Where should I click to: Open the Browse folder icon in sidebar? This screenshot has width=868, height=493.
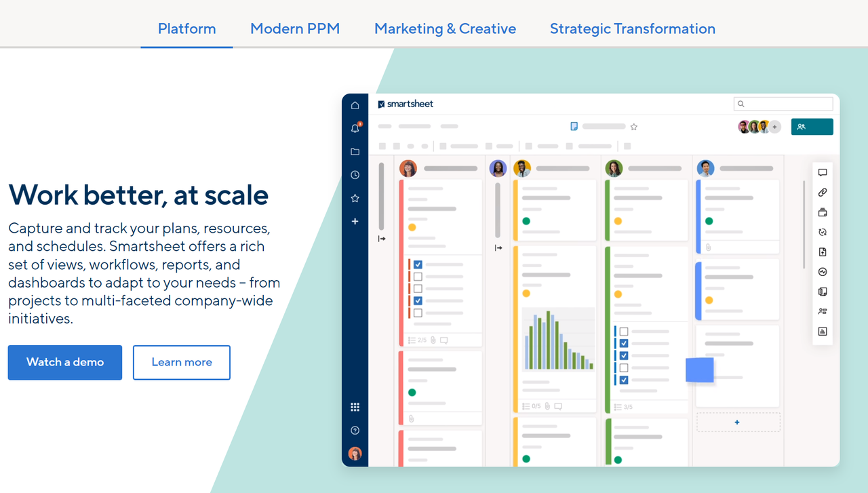tap(355, 152)
